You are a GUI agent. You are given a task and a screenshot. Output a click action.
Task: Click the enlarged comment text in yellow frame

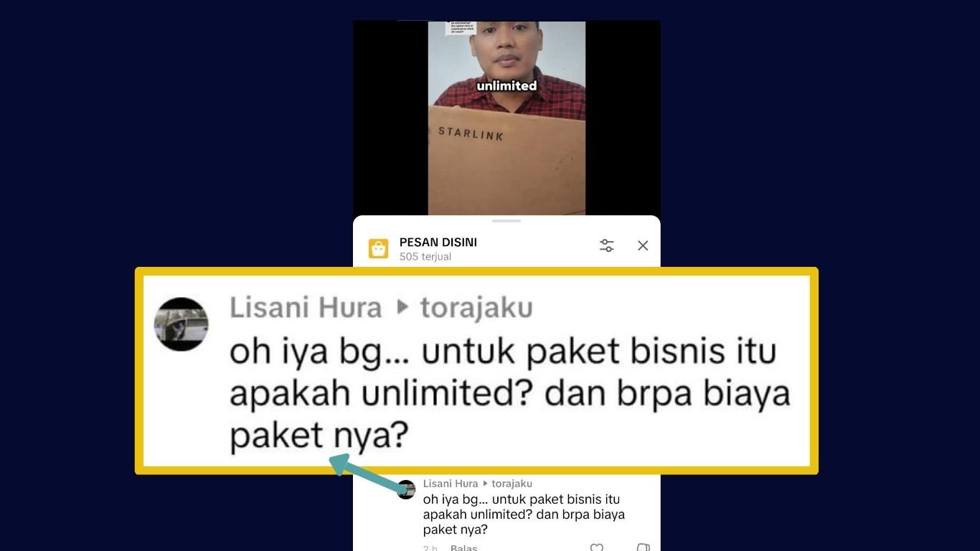pyautogui.click(x=509, y=394)
